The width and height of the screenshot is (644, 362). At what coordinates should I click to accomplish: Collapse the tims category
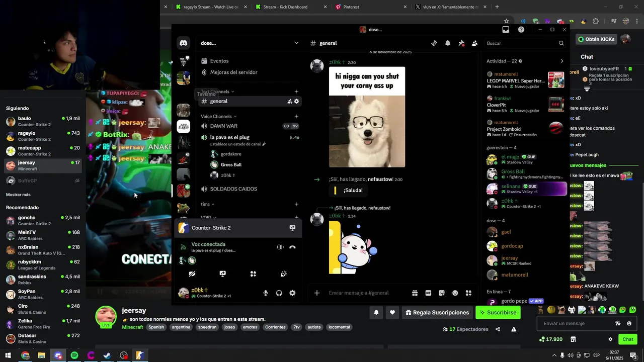(208, 204)
